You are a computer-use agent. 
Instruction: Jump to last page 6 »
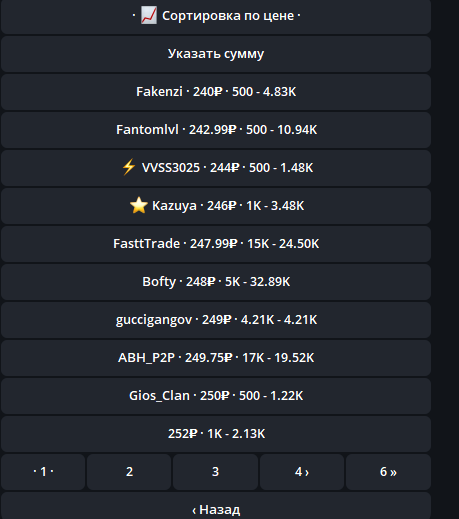[x=388, y=472]
